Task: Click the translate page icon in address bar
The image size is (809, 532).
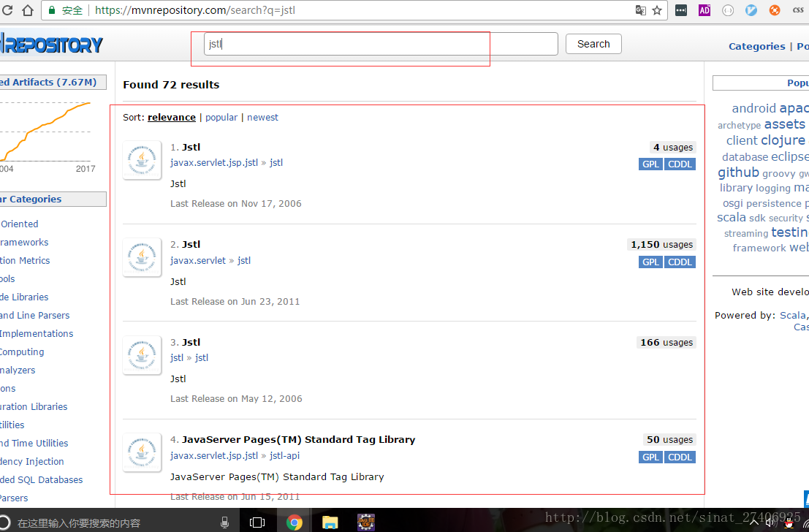Action: point(640,10)
